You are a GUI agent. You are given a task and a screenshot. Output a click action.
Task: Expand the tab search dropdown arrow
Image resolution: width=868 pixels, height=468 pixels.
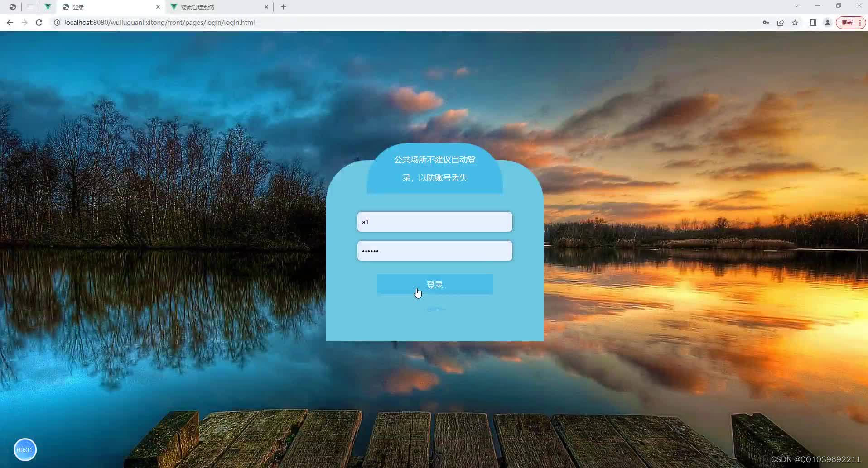(x=797, y=6)
